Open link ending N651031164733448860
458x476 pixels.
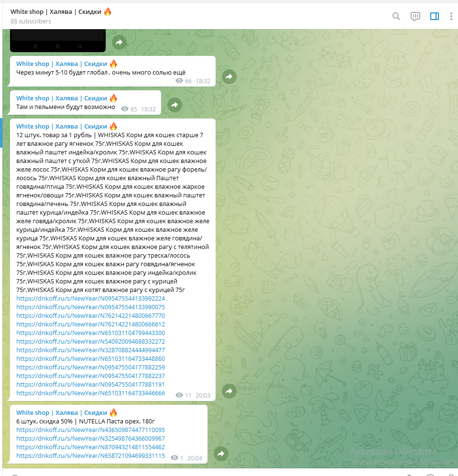click(x=90, y=358)
